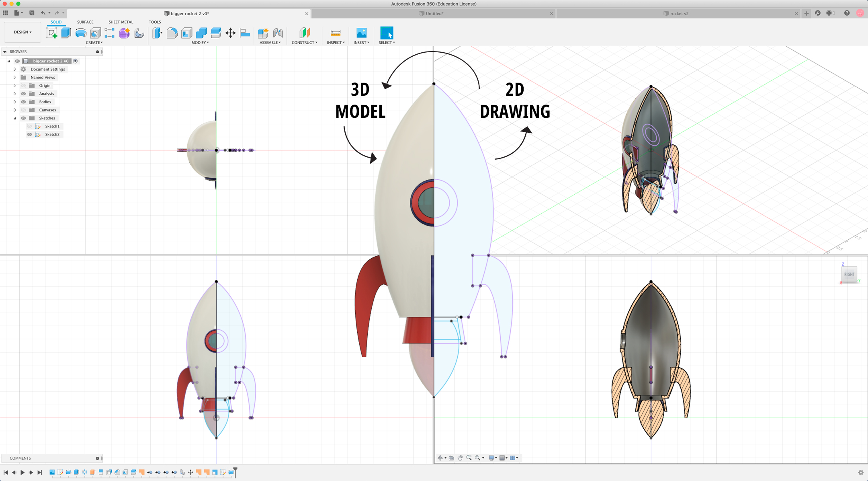Click the RIGHT face of the view cube

tap(849, 274)
